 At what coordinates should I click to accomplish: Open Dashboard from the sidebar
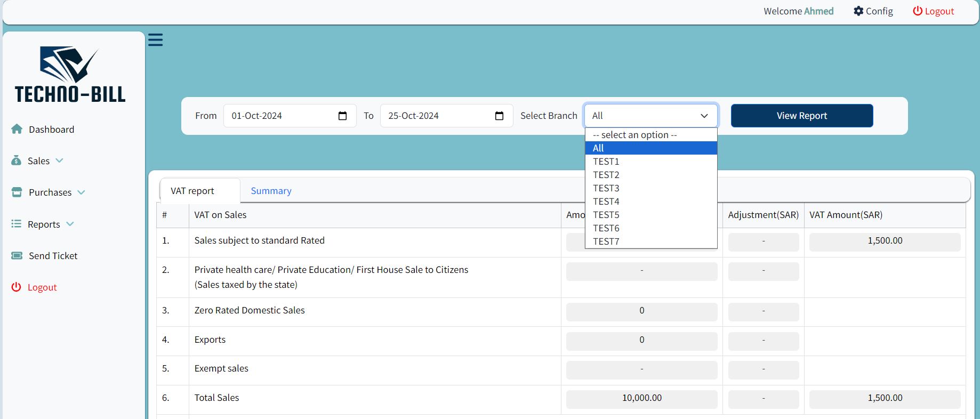[51, 129]
